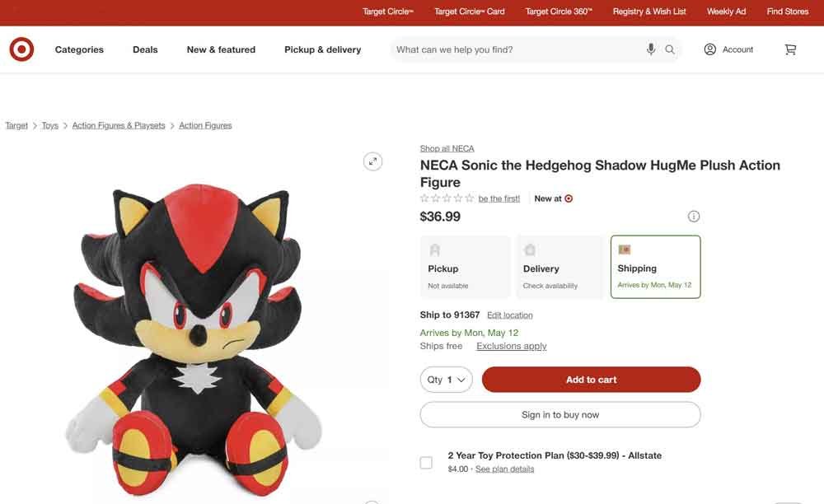Expand the product image with the zoom icon
This screenshot has width=824, height=504.
click(x=372, y=161)
